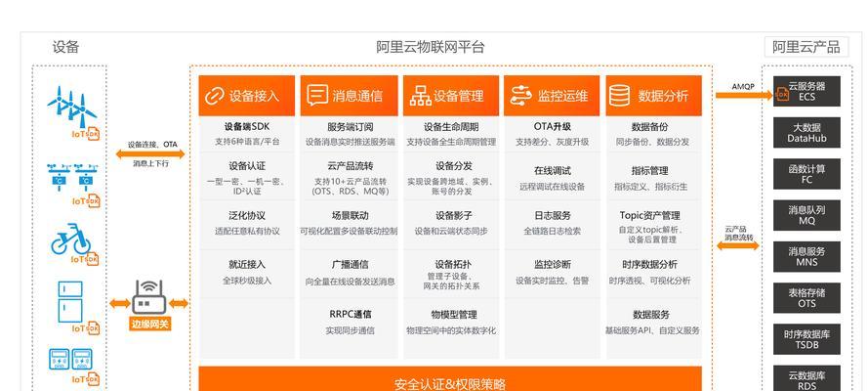Click the temperature sensor devices icon
The height and width of the screenshot is (391, 868).
71,175
